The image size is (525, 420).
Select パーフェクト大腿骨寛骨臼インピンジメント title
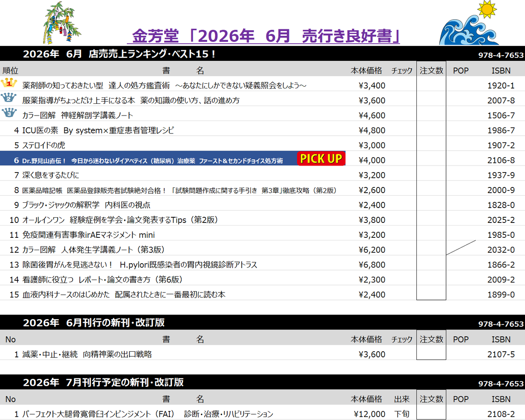[x=148, y=414]
